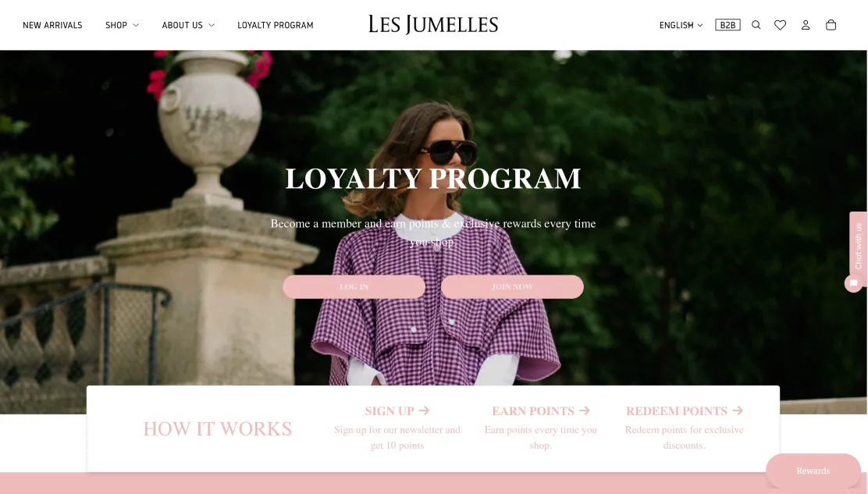The image size is (868, 494).
Task: Click the Sign Up arrow icon
Action: (424, 410)
